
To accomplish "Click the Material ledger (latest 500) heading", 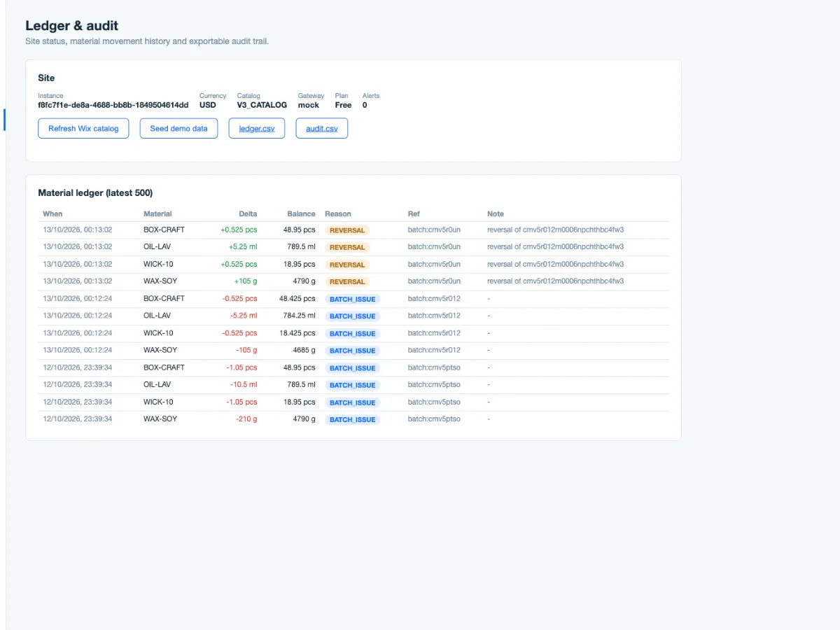I will pyautogui.click(x=95, y=192).
